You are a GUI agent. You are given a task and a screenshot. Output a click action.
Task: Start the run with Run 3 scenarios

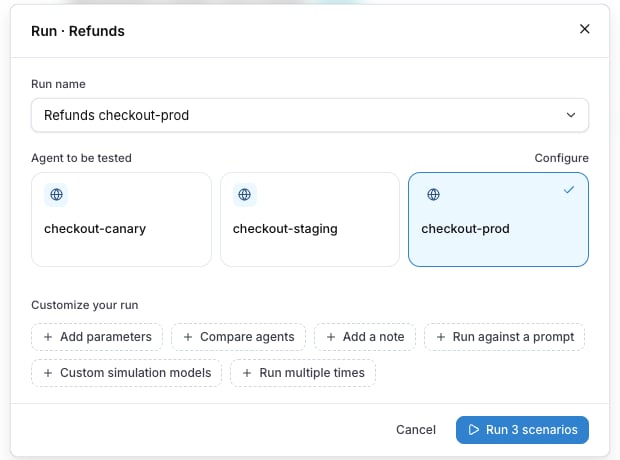522,430
